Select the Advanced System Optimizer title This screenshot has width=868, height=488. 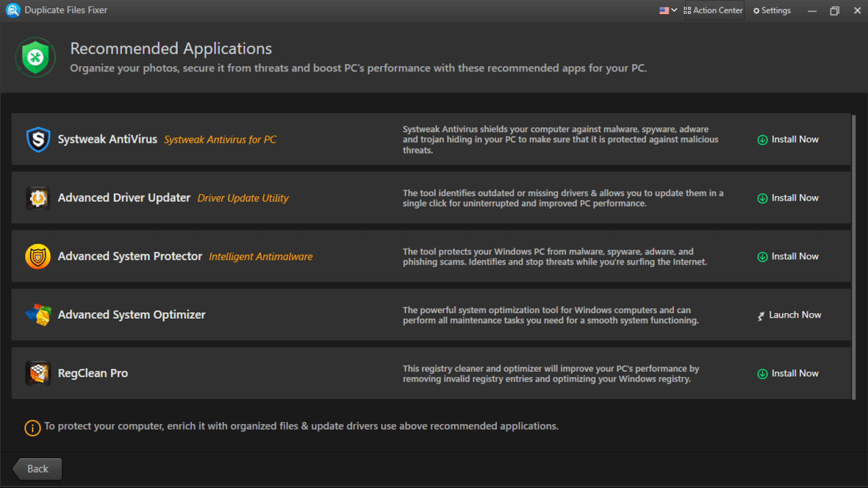(132, 315)
